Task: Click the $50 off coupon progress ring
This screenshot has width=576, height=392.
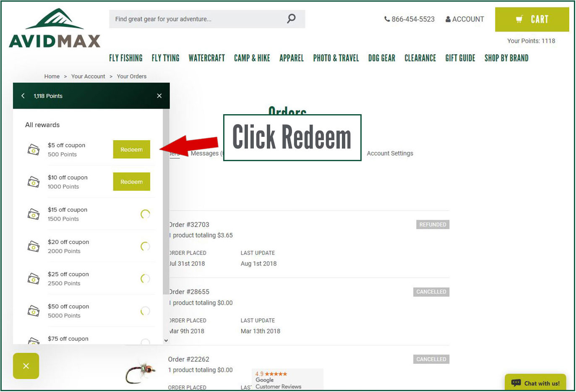Action: pyautogui.click(x=145, y=311)
